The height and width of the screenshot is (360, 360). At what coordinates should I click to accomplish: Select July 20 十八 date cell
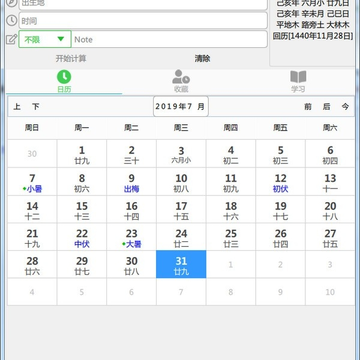coord(330,209)
